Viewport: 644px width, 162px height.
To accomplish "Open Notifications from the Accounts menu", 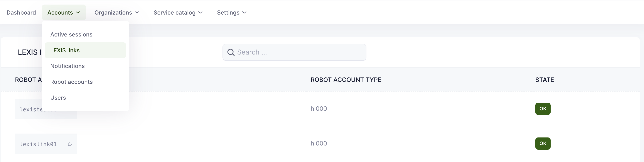I will pos(67,66).
